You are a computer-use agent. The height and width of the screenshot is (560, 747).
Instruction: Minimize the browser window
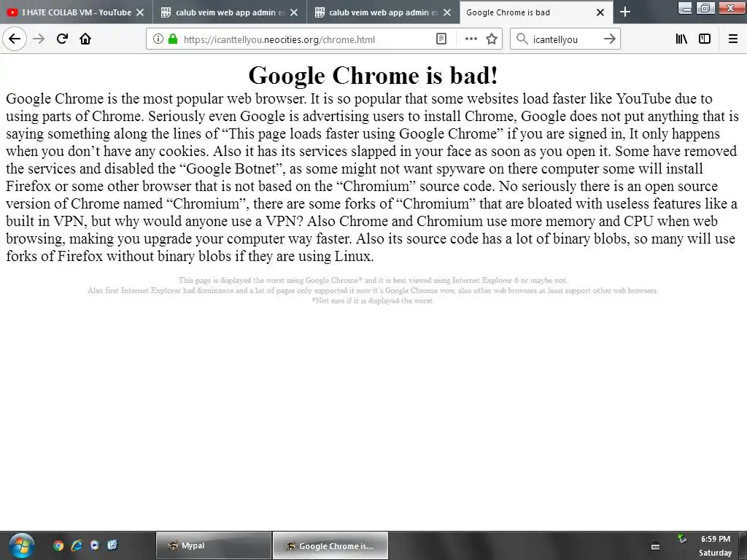click(685, 7)
